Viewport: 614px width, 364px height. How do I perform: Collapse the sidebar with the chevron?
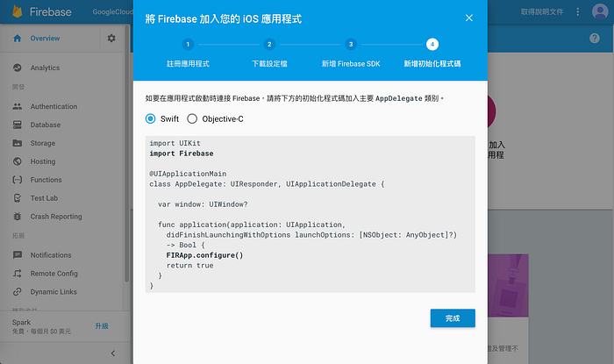click(113, 353)
